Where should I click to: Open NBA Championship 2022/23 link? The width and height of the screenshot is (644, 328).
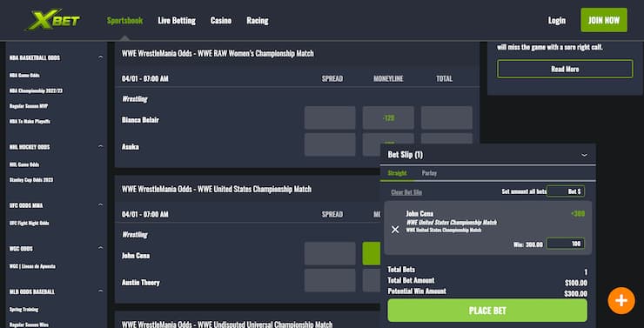point(37,90)
